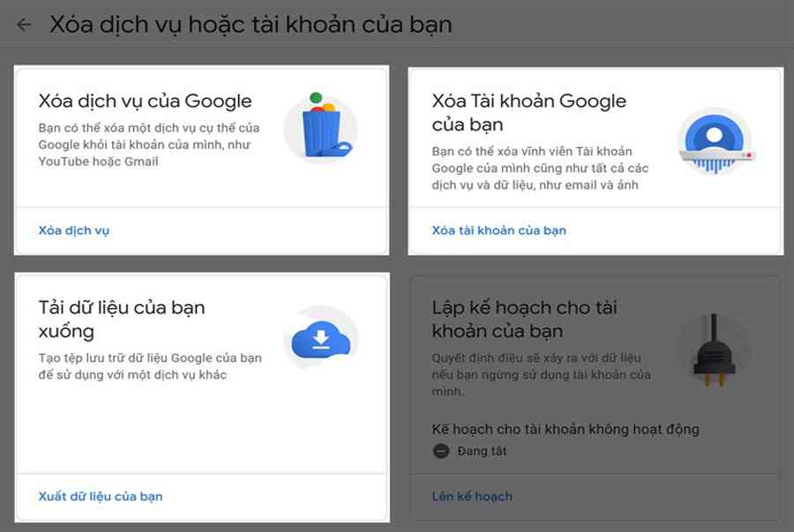This screenshot has height=532, width=794.
Task: Click the data archive description text
Action: 150,366
